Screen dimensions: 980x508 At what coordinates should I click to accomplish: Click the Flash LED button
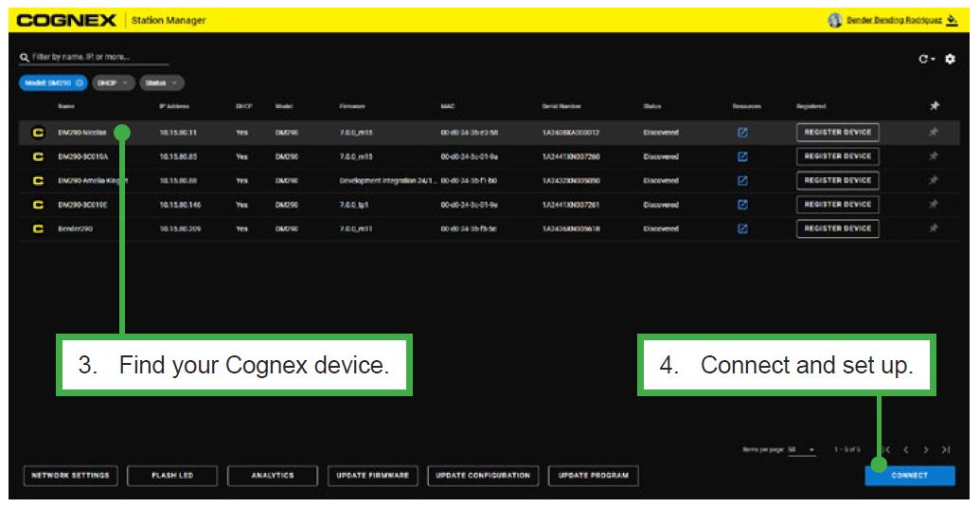click(172, 476)
